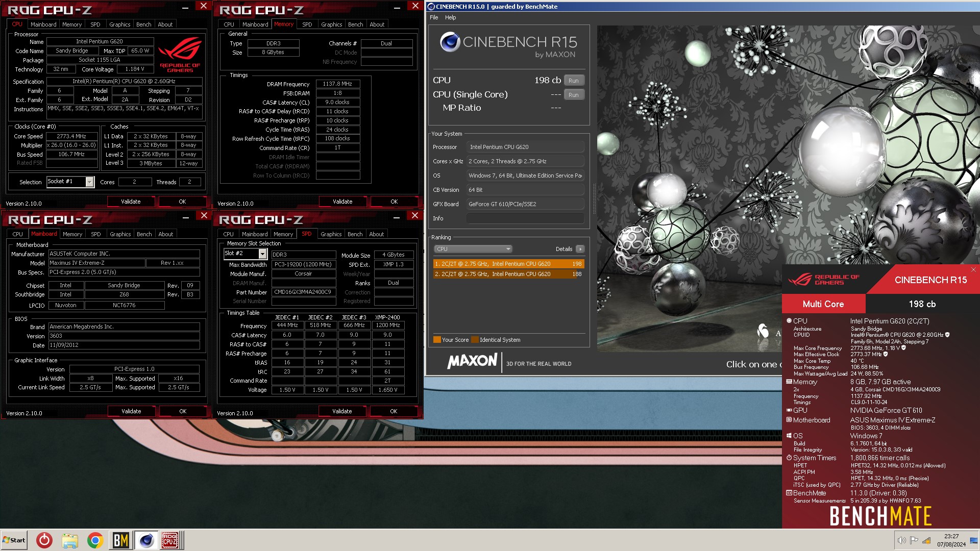Click the Maximus IV Extreme-Z model field
Image resolution: width=980 pixels, height=551 pixels.
point(97,263)
